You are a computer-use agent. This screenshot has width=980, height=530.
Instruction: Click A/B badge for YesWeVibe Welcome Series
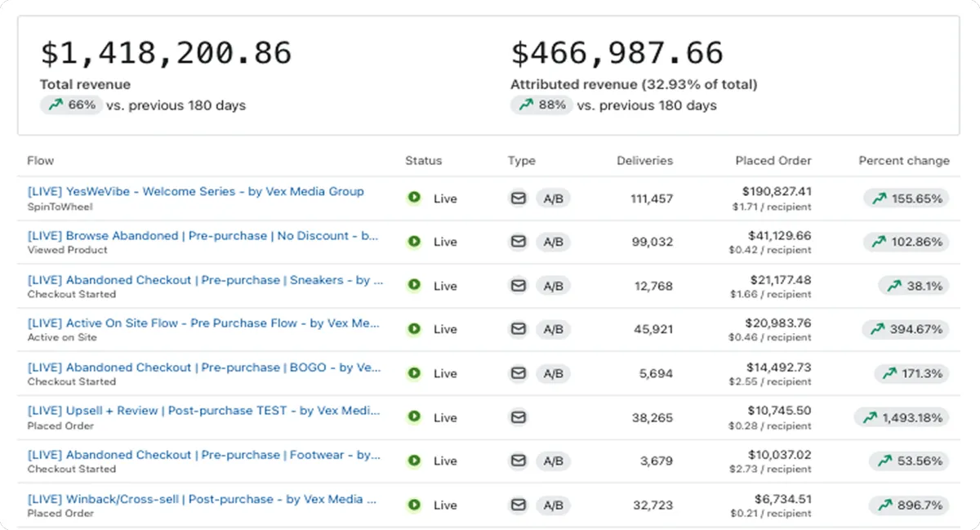pyautogui.click(x=553, y=198)
